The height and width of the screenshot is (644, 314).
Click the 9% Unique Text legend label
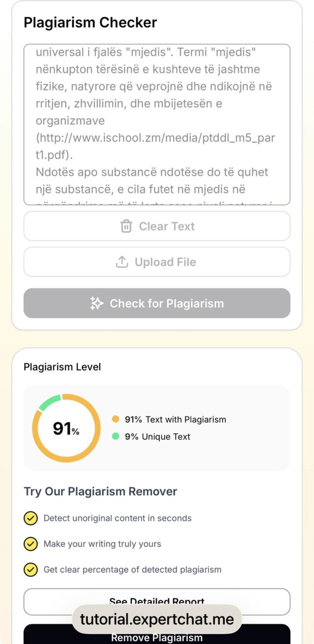(157, 436)
